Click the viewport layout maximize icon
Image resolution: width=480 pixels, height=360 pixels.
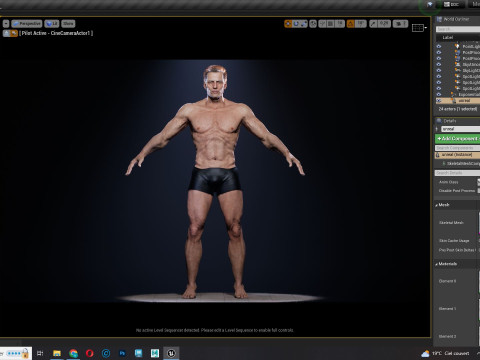point(417,28)
